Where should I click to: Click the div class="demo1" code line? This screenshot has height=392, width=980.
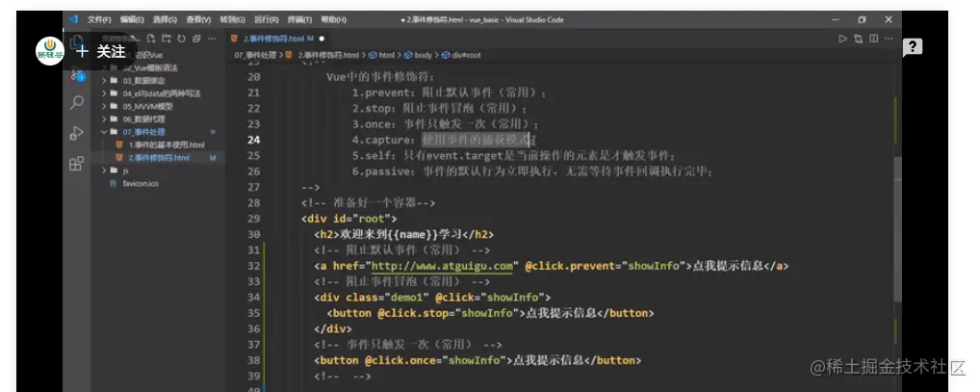coord(432,297)
